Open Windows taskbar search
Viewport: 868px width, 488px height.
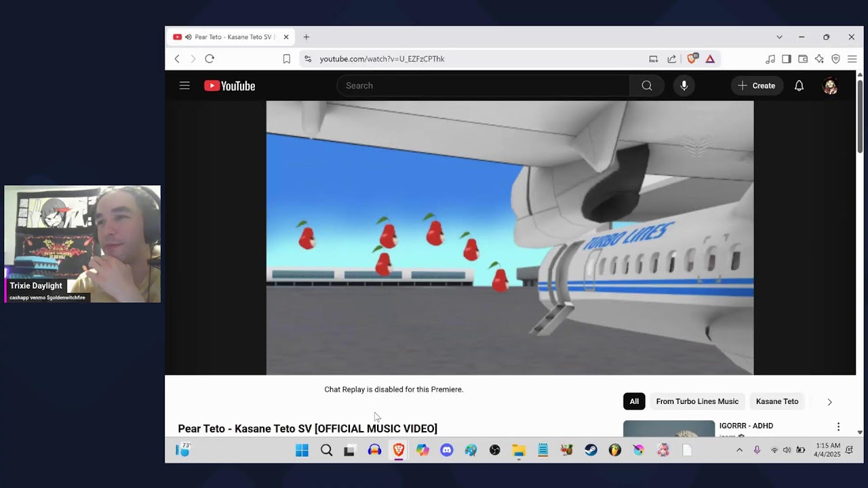point(326,450)
